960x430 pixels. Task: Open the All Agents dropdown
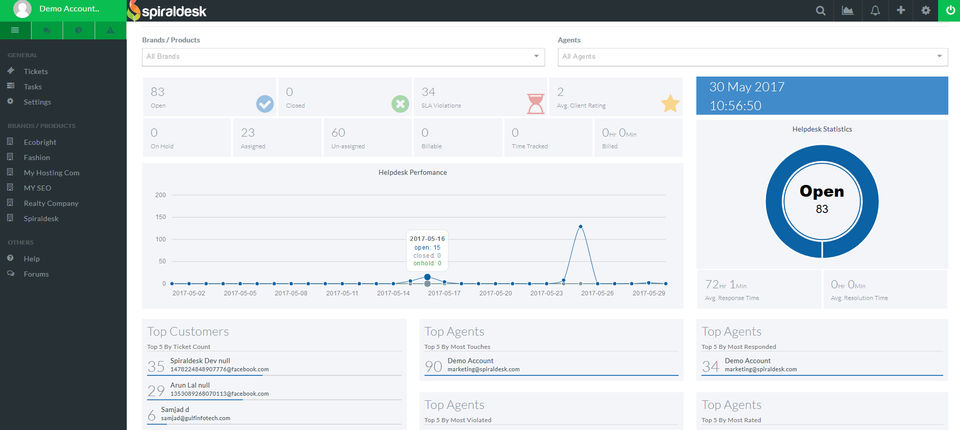pyautogui.click(x=752, y=57)
